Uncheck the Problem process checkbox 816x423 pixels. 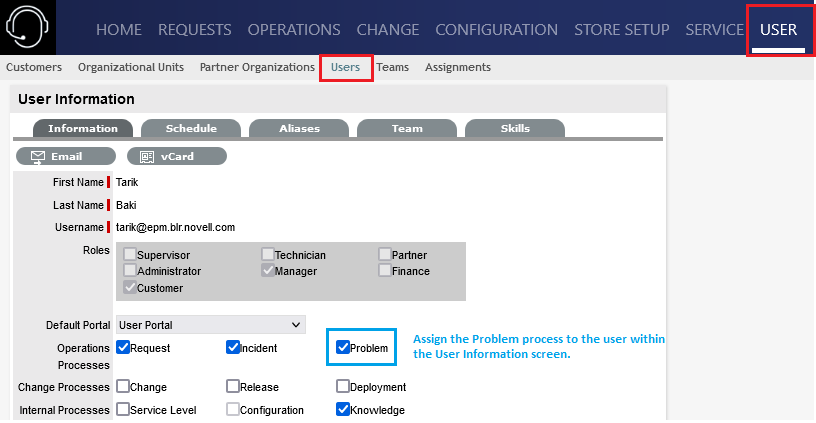click(343, 348)
